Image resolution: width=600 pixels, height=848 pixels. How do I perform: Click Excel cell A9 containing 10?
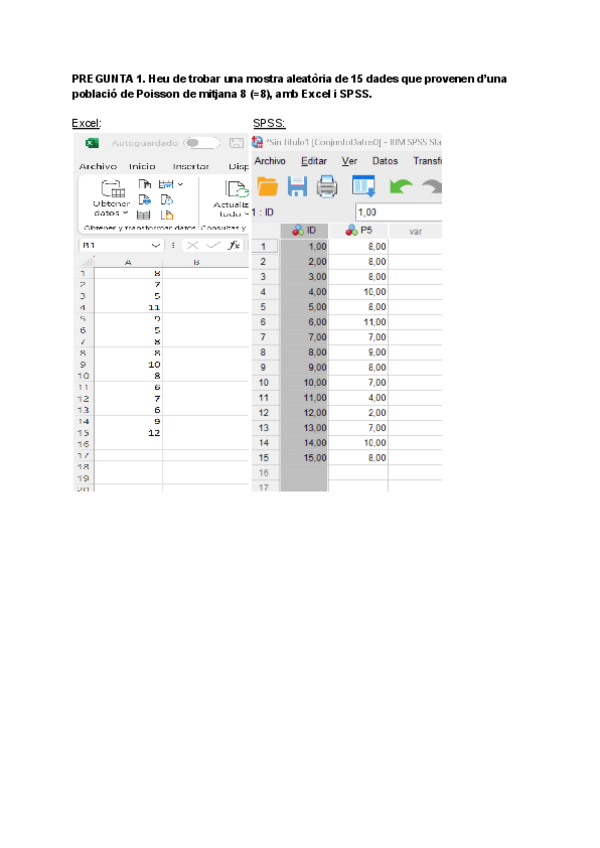click(128, 365)
